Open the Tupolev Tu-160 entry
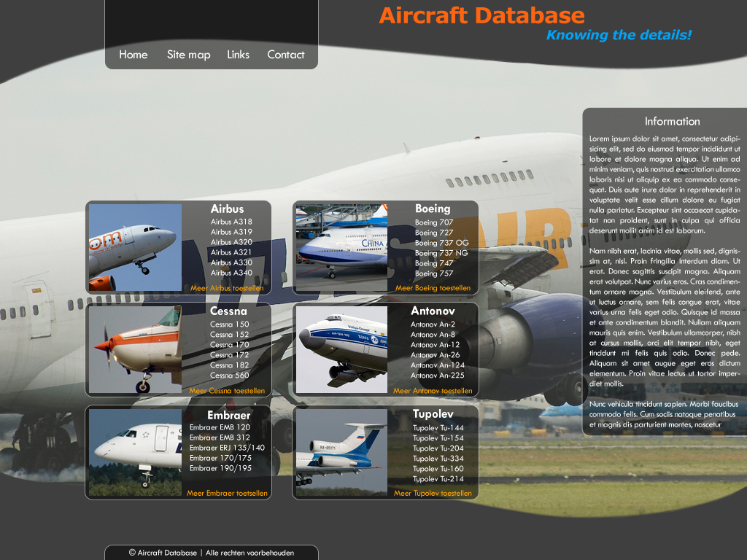The height and width of the screenshot is (560, 747). [438, 469]
